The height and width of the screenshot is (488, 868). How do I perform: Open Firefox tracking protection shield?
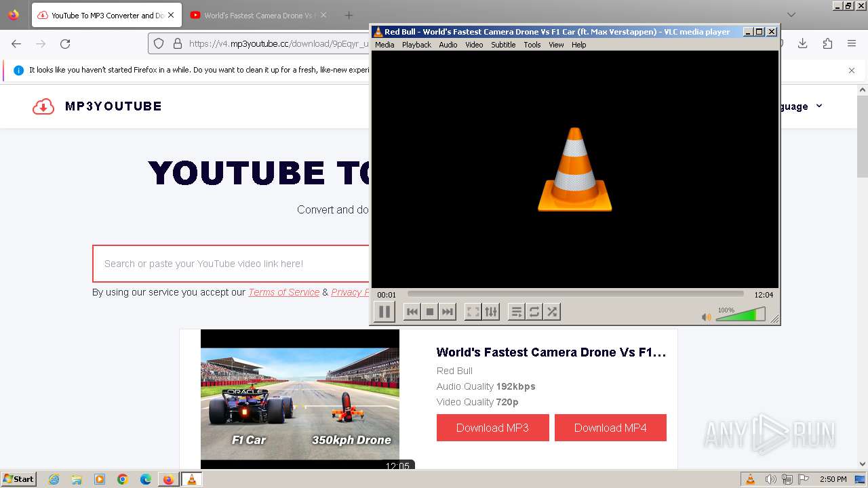pyautogui.click(x=159, y=43)
